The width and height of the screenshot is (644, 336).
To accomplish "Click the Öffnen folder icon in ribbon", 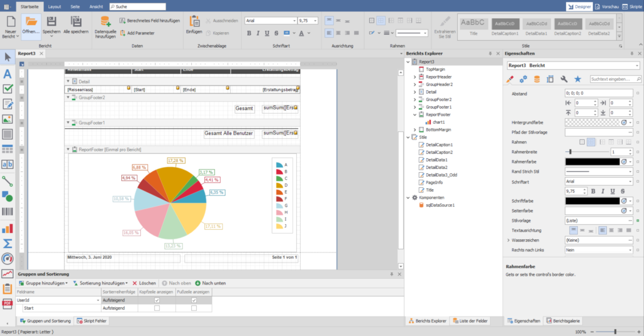I will coord(31,22).
